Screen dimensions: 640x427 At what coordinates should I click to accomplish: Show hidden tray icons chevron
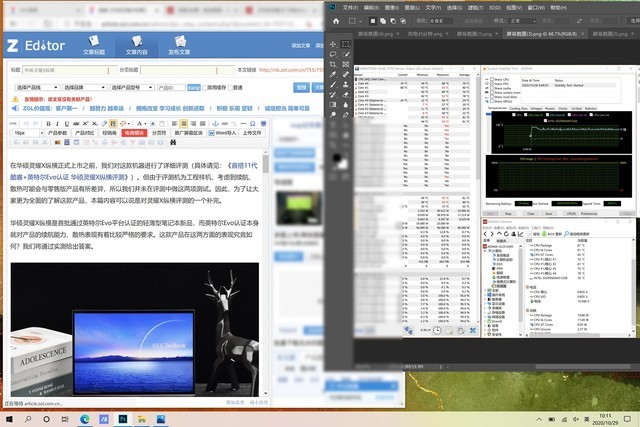(539, 419)
